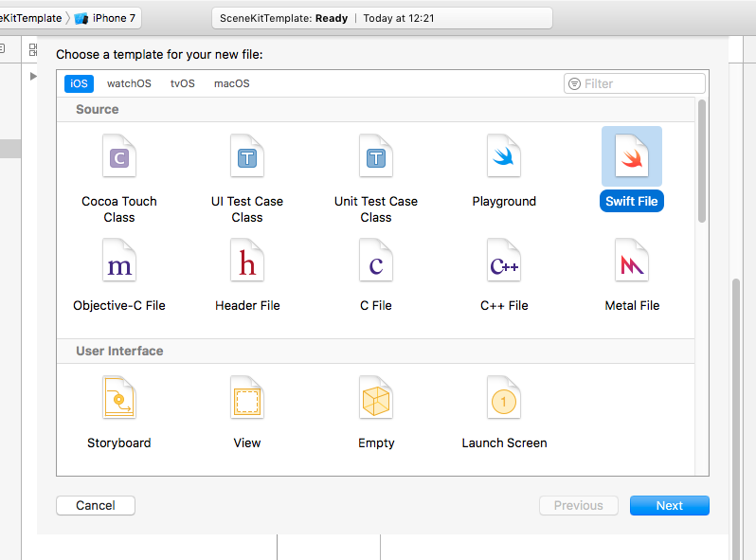The width and height of the screenshot is (756, 560).
Task: Click the Launch Screen label text
Action: click(504, 443)
